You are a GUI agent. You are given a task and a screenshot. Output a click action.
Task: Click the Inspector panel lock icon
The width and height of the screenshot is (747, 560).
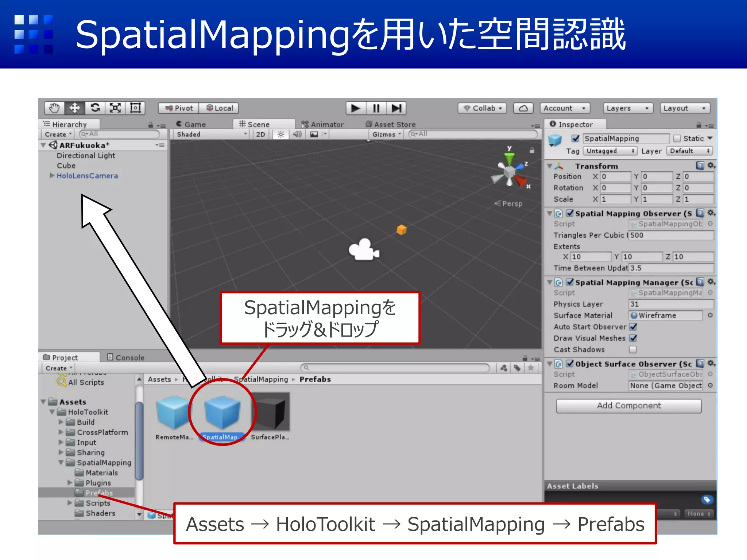click(698, 125)
